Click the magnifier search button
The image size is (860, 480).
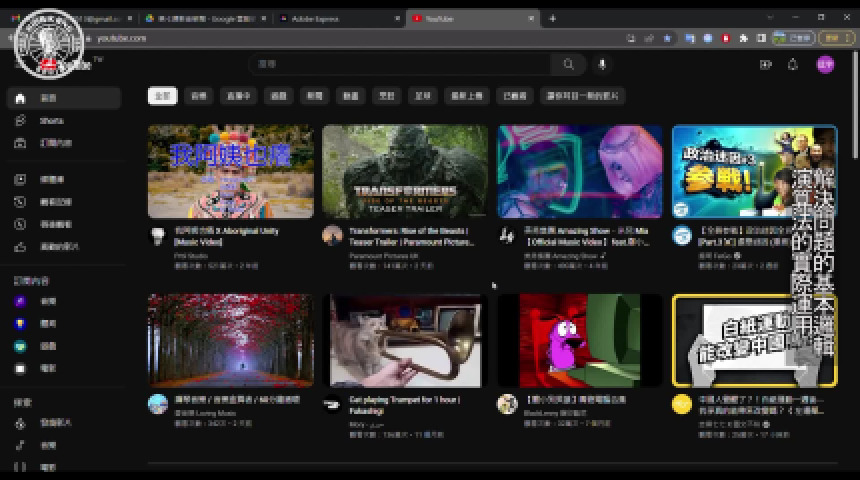pyautogui.click(x=568, y=64)
